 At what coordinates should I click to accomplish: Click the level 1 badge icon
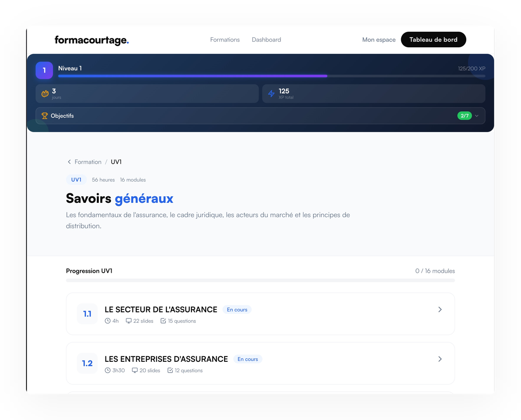pos(44,70)
